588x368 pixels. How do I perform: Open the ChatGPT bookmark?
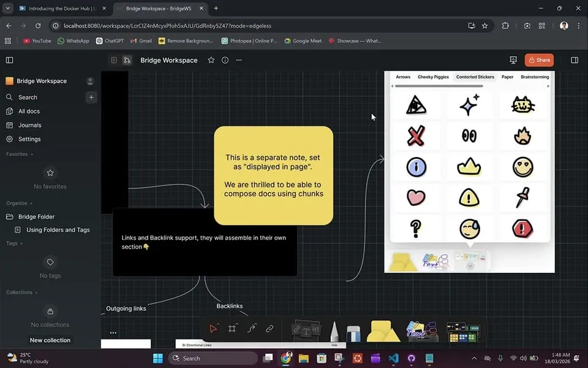110,41
